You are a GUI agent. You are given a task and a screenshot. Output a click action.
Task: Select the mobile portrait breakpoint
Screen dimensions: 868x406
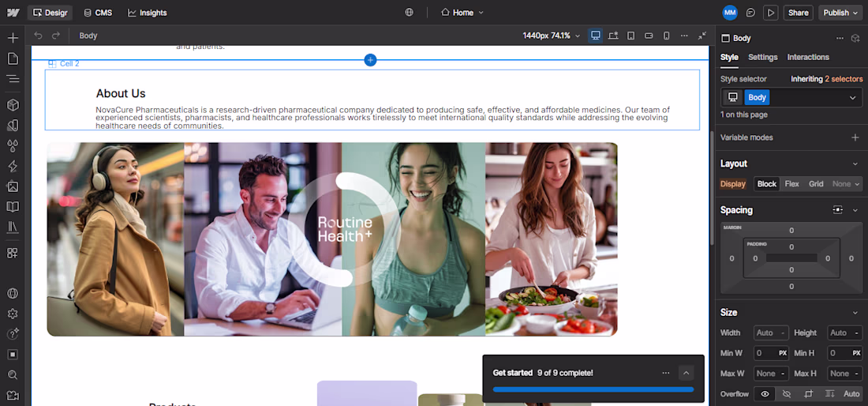(x=667, y=36)
